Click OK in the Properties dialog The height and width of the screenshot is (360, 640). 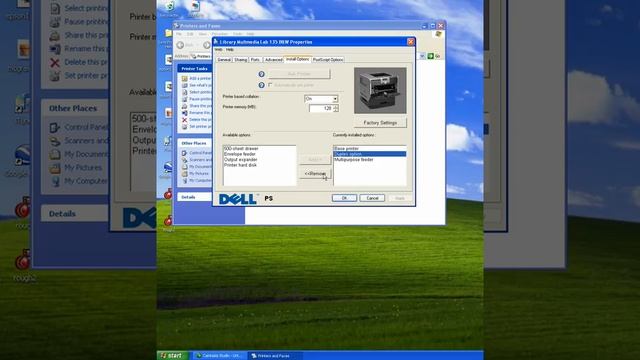(344, 198)
